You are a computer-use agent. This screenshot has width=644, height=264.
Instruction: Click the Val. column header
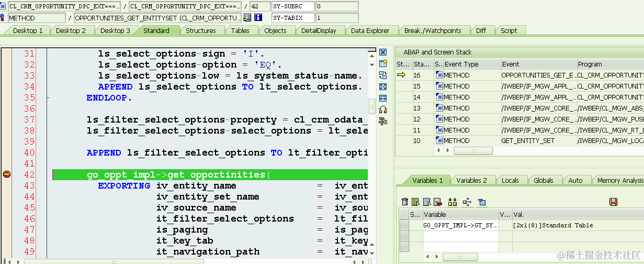tap(578, 214)
